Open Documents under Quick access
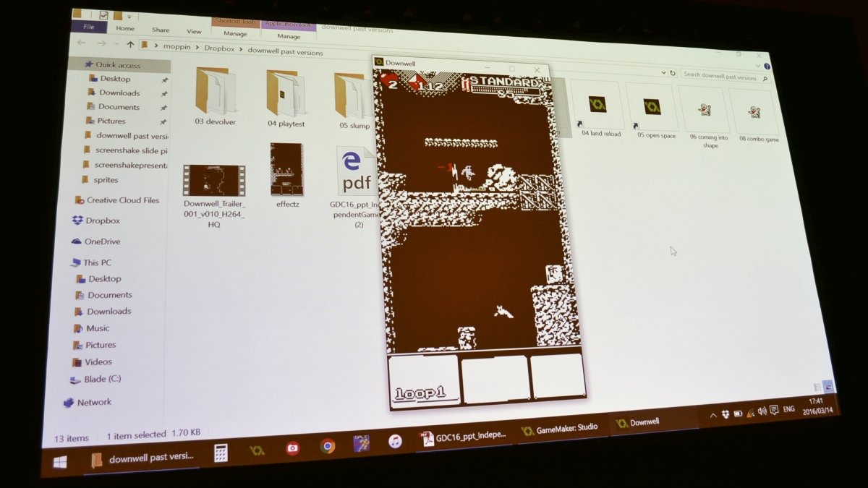Image resolution: width=868 pixels, height=488 pixels. coord(118,107)
